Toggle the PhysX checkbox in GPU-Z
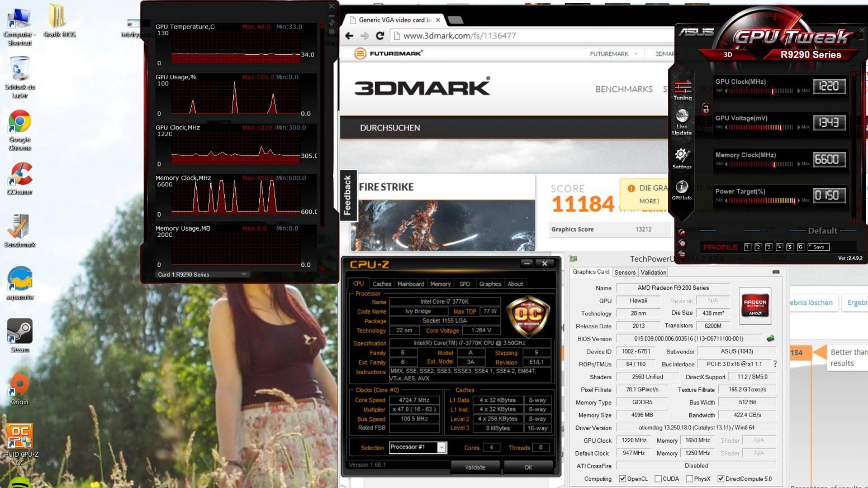 (689, 479)
